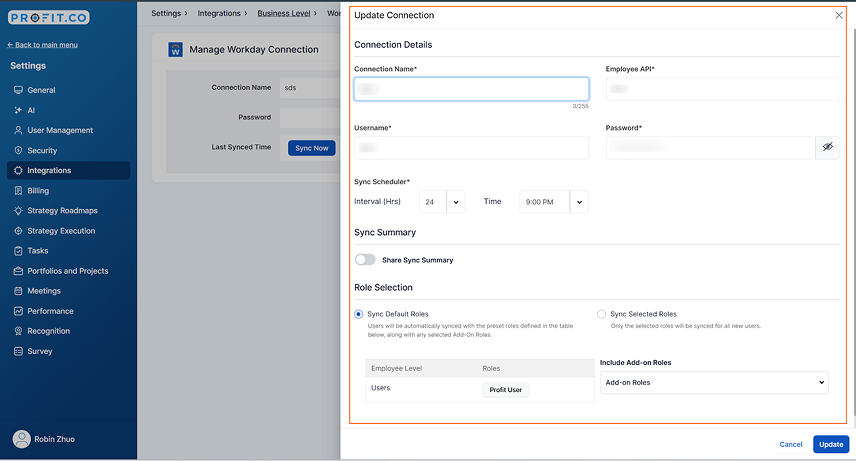
Task: Click the Portfolios and Projects briefcase icon
Action: (x=18, y=271)
